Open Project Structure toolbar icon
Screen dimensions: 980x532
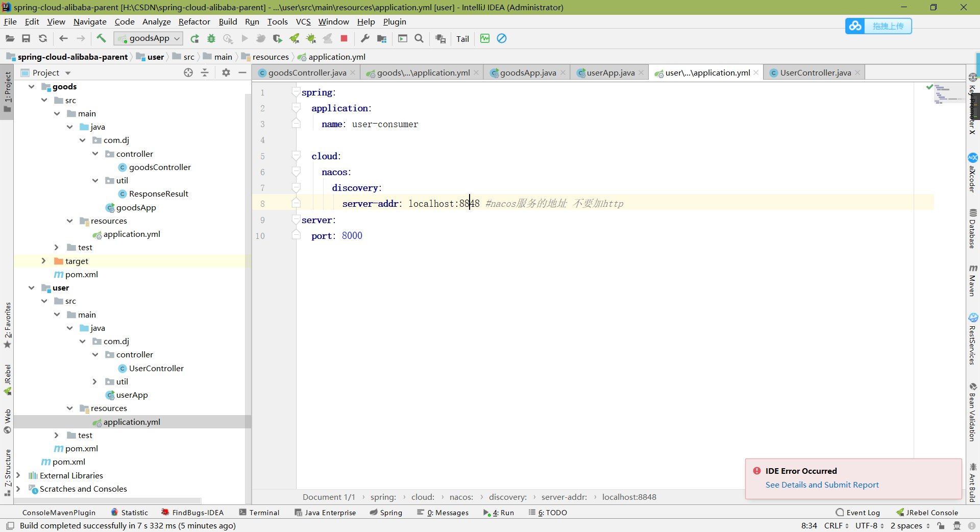382,38
